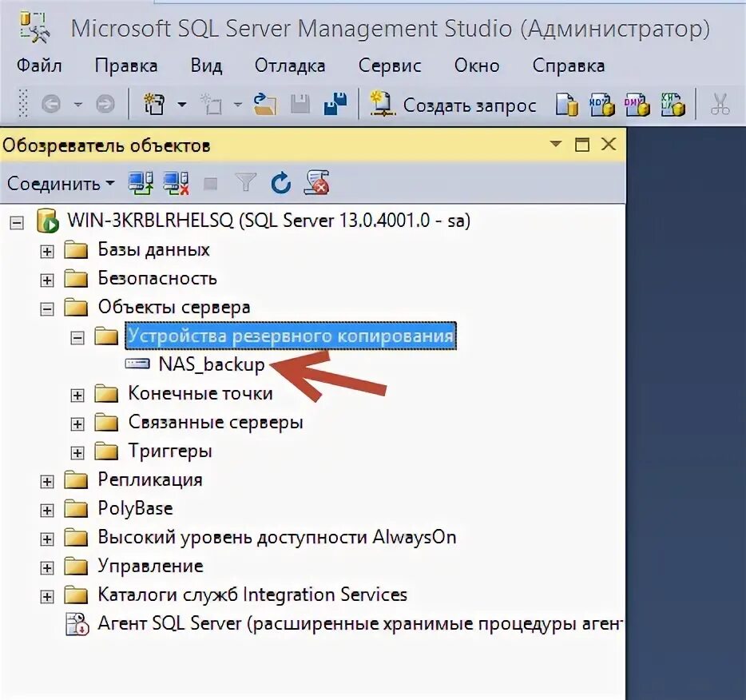
Task: Select the WIN-3KRBLRHELSQ server node
Action: 268,221
